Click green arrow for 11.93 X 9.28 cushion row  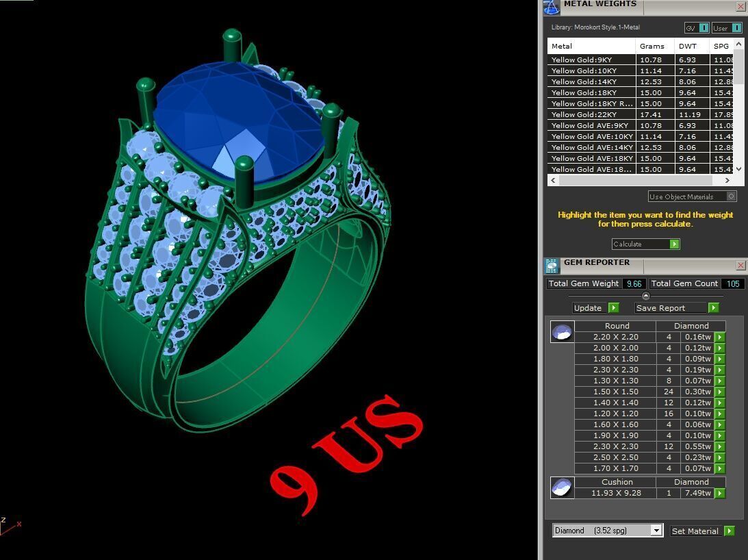pyautogui.click(x=719, y=493)
